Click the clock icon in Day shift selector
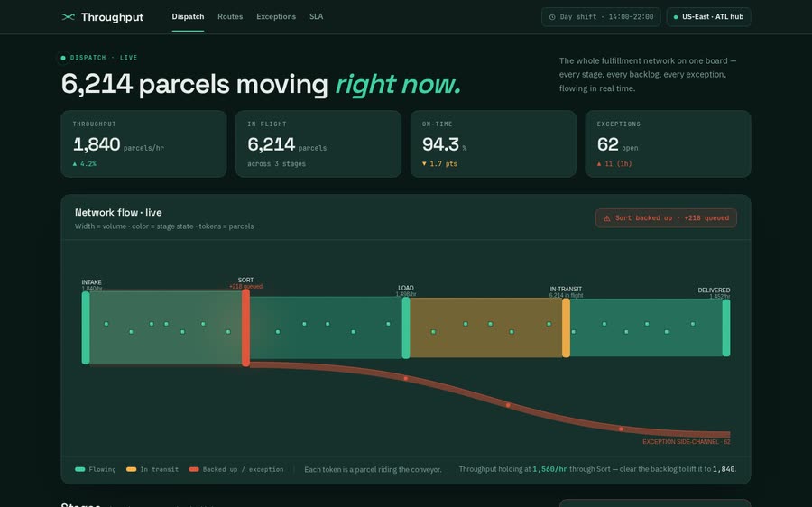The image size is (812, 507). [552, 17]
